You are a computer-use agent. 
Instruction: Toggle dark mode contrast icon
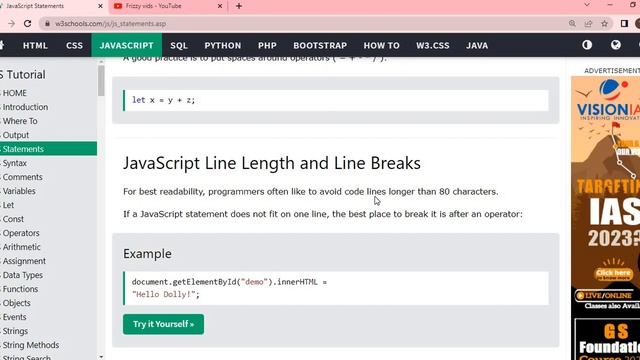[587, 45]
